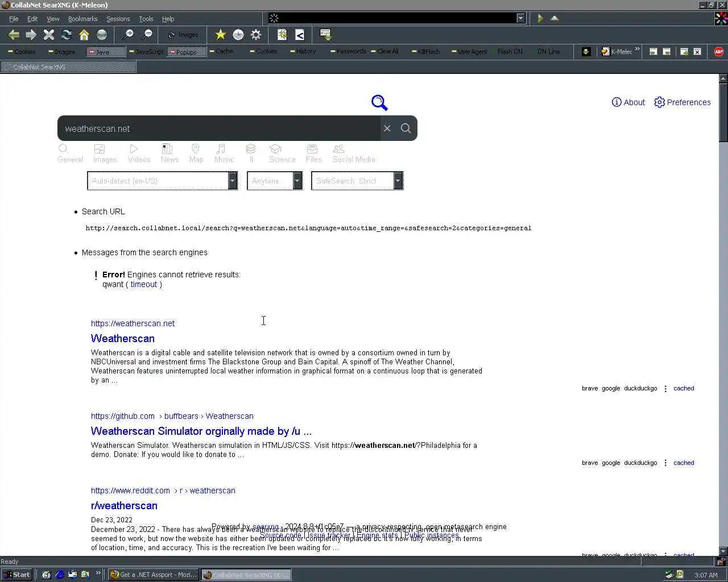Click the up triangle beside the URL bar

coord(555,18)
